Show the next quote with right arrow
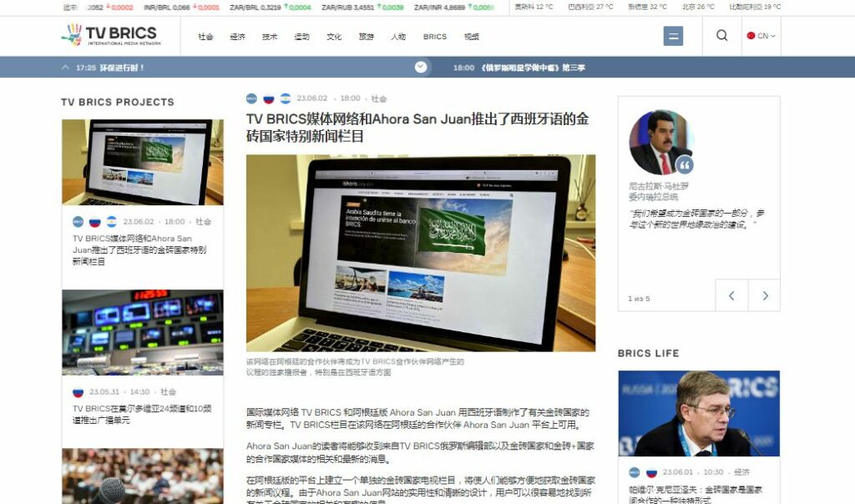Viewport: 855px width, 504px height. 765,295
